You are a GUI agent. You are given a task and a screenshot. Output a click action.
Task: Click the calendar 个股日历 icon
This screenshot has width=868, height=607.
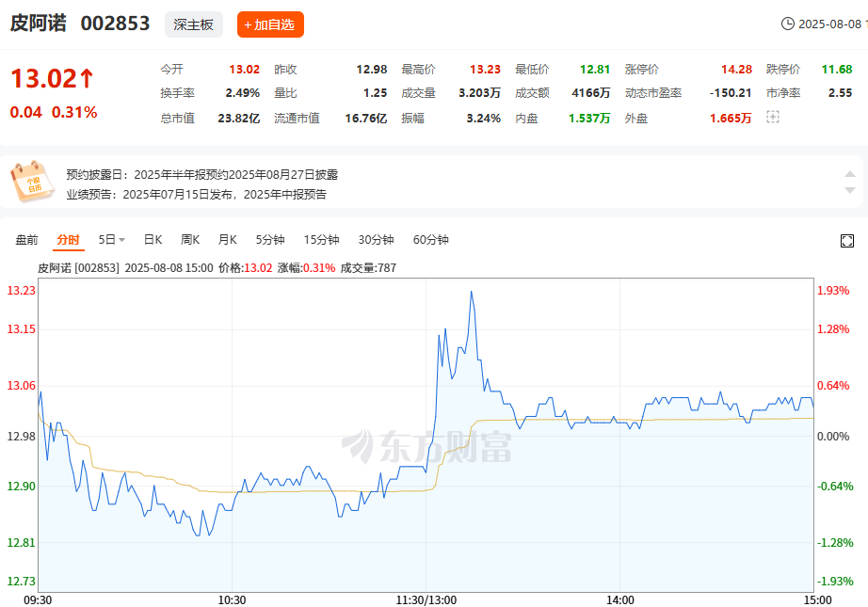[x=32, y=181]
